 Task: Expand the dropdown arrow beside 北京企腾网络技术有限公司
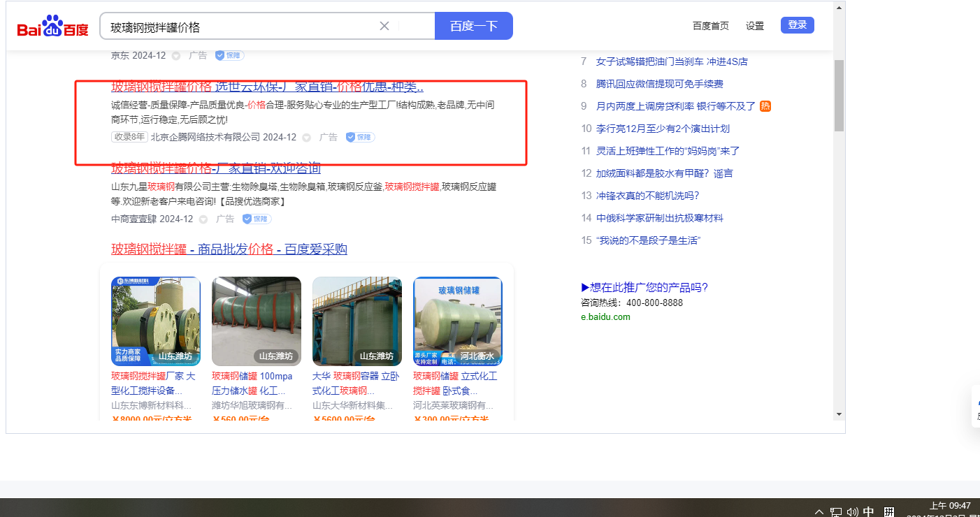pos(306,138)
